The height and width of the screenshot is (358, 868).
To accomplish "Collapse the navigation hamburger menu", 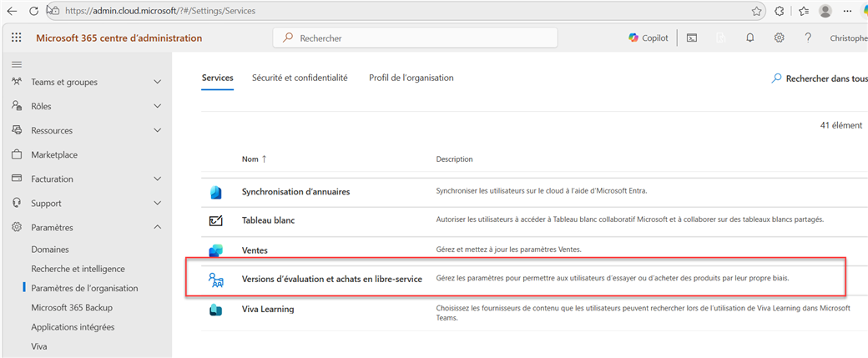I will click(x=17, y=64).
